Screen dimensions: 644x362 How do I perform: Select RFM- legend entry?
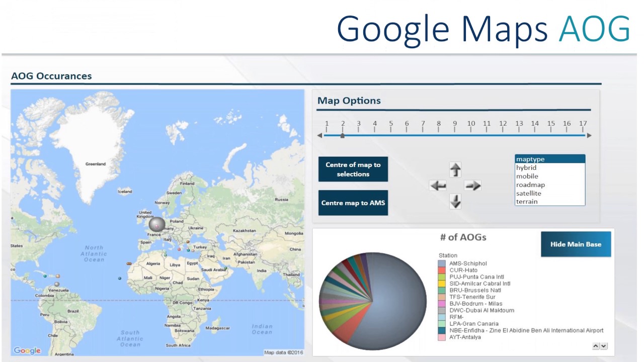(456, 317)
